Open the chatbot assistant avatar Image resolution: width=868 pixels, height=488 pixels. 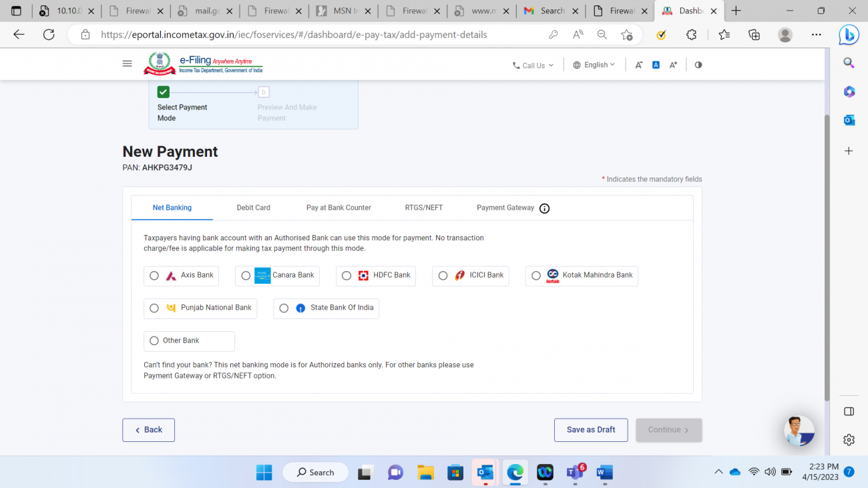pyautogui.click(x=799, y=431)
